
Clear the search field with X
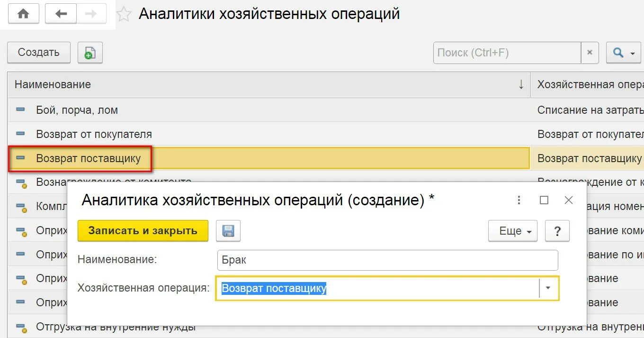[x=590, y=53]
